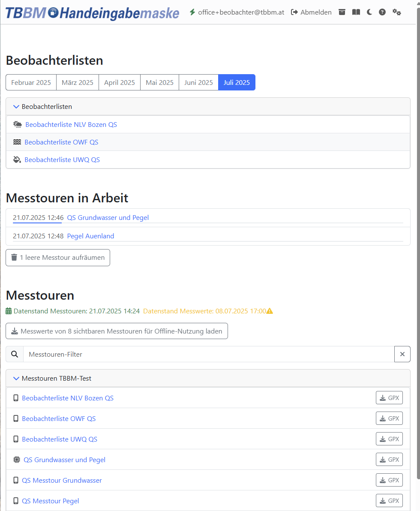This screenshot has width=420, height=511.
Task: Open Beobachterliste UWQ QS in top list
Action: pos(62,159)
